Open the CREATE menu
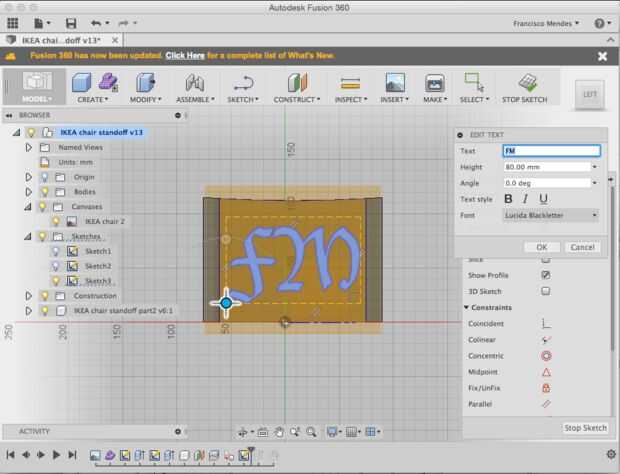 pos(93,100)
